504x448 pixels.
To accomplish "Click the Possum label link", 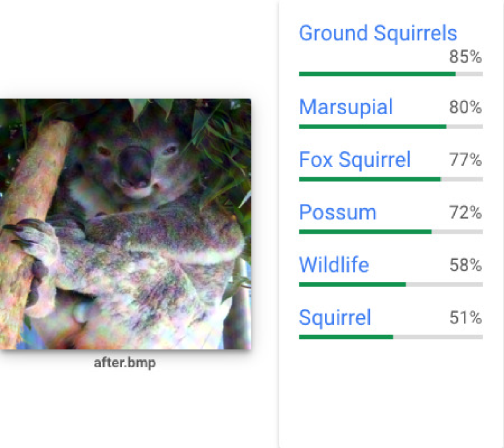I will (338, 212).
